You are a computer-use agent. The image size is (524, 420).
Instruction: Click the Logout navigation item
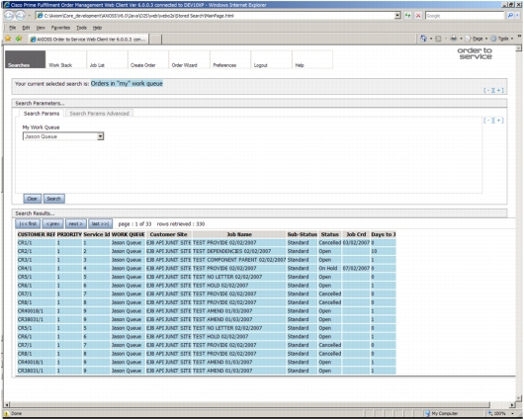(271, 59)
